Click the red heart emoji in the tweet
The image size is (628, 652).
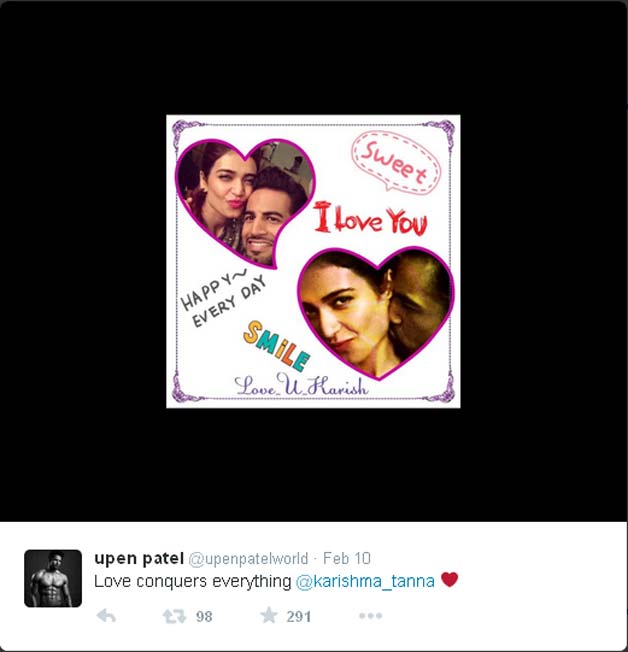pyautogui.click(x=449, y=579)
